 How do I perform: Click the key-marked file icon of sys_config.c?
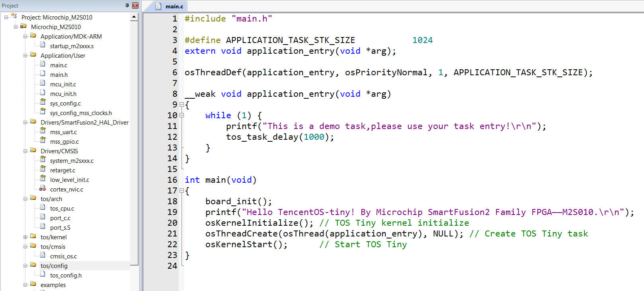[43, 102]
